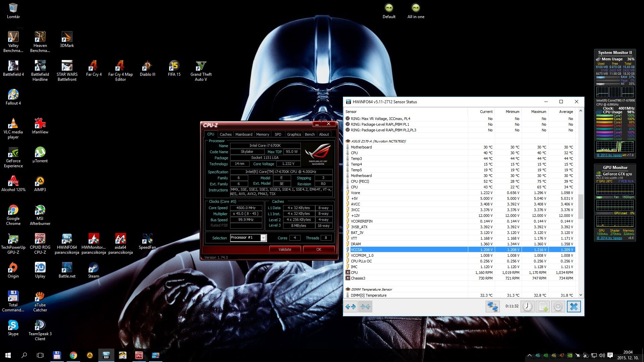Click the HWiNFO taskbar button
The height and width of the screenshot is (362, 644).
click(x=106, y=355)
